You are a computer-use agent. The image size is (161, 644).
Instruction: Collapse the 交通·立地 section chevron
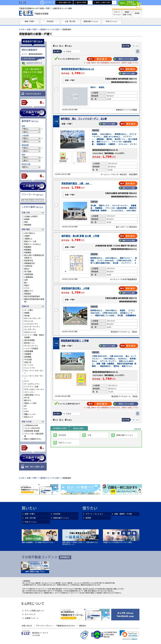tap(43, 213)
